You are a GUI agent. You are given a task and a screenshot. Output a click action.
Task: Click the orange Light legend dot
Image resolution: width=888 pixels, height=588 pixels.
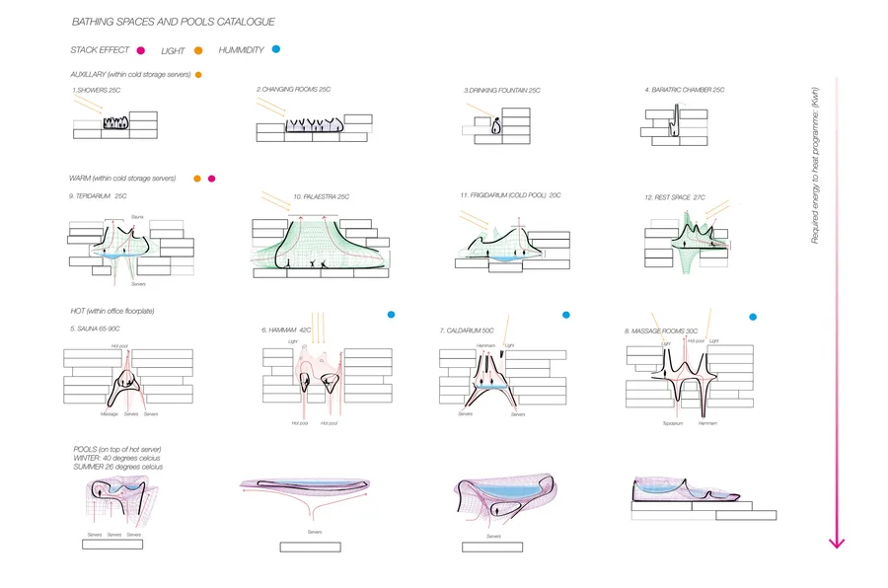click(198, 50)
